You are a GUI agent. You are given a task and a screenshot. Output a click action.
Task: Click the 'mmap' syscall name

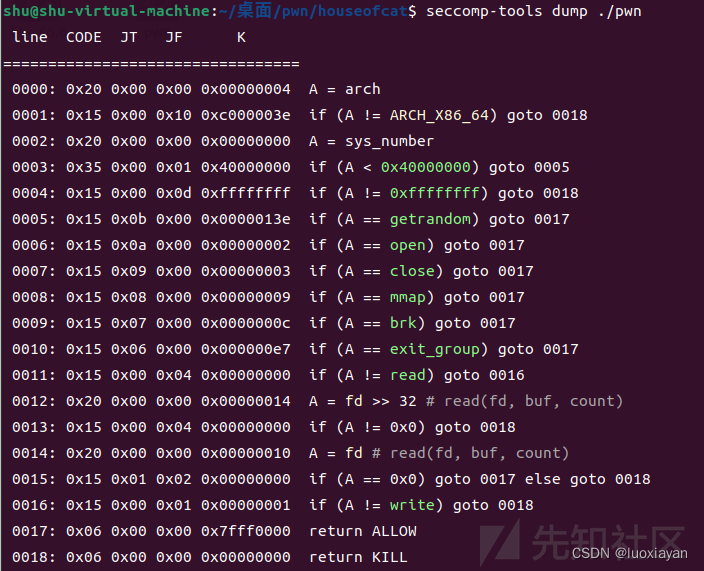click(x=407, y=297)
